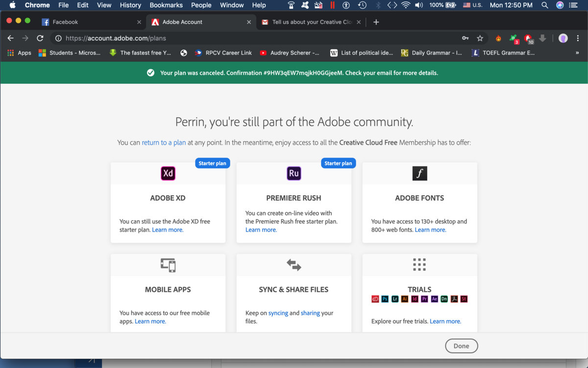Screen dimensions: 588x368
Task: Follow the 'return to a plan' link
Action: coord(164,143)
